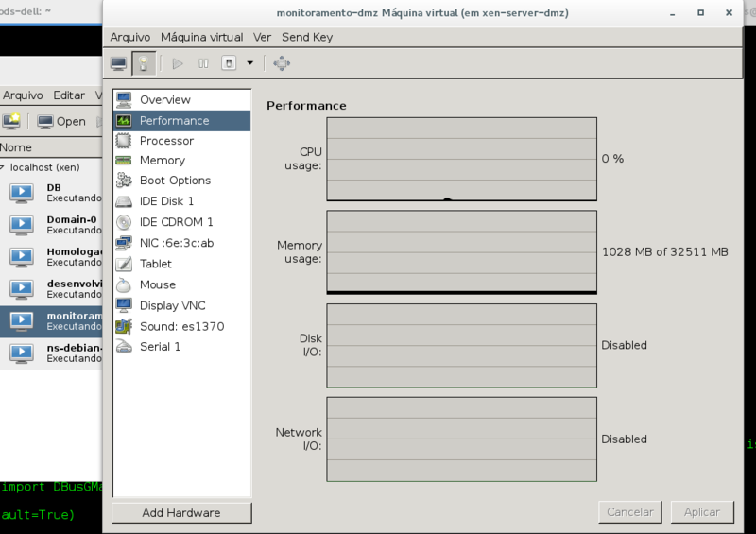This screenshot has height=534, width=756.
Task: Click the Processor chip icon
Action: pyautogui.click(x=124, y=141)
